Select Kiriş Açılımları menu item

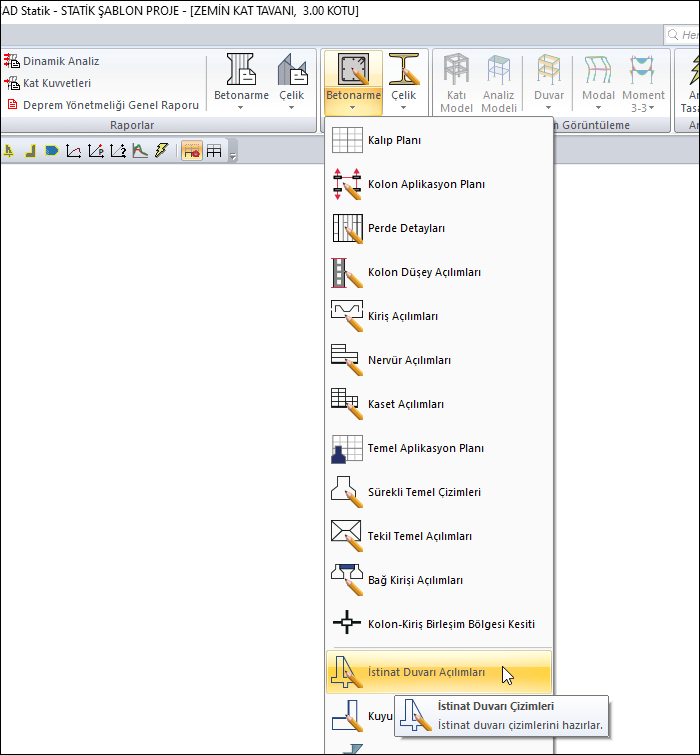click(439, 316)
